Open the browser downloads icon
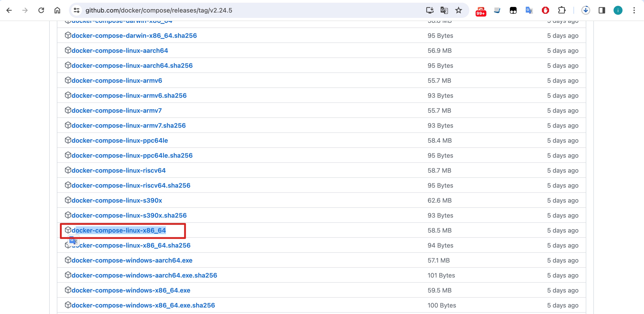Image resolution: width=644 pixels, height=314 pixels. coord(586,10)
